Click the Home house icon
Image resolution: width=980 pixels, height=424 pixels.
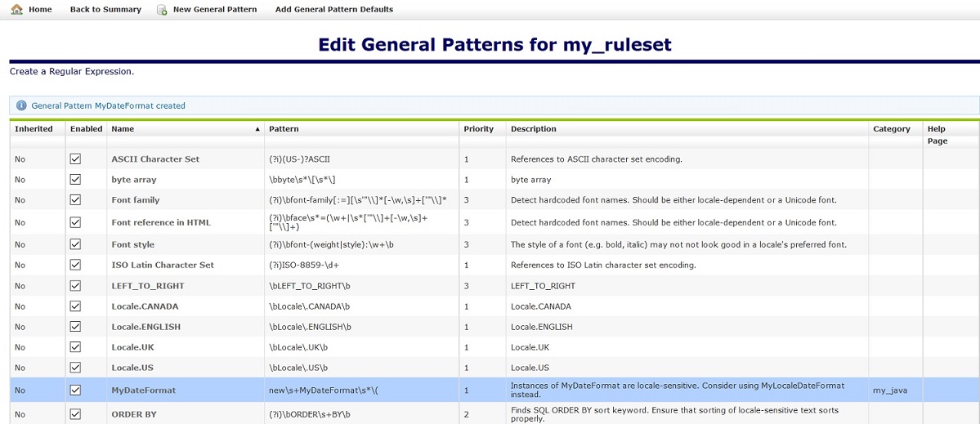coord(16,10)
